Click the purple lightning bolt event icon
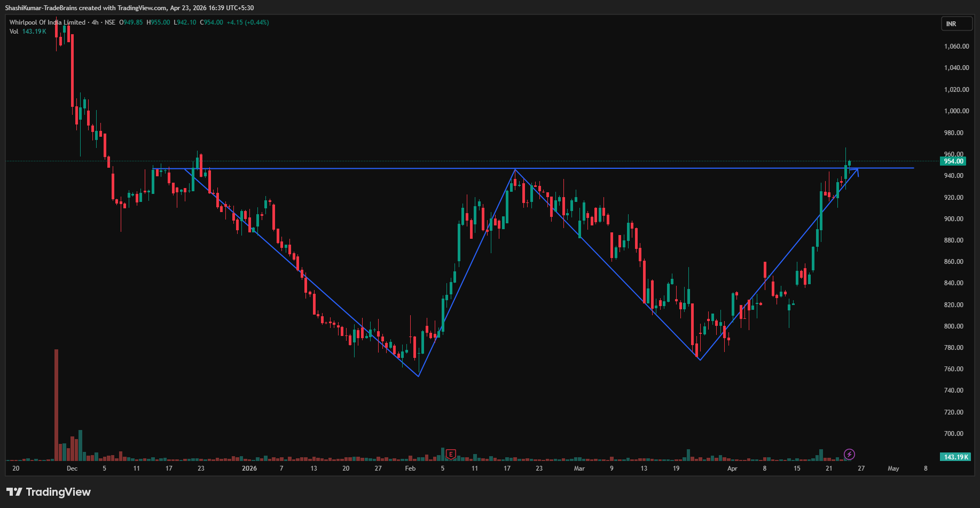This screenshot has width=980, height=508. coord(849,455)
